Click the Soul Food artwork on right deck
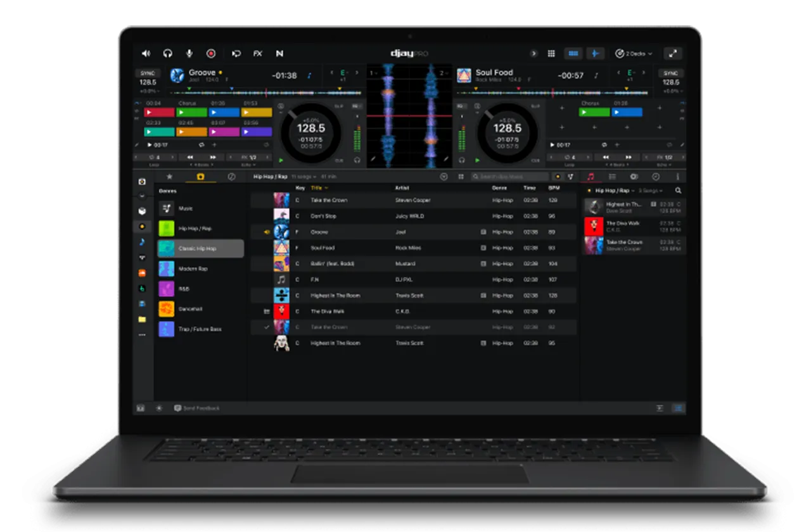 tap(464, 75)
